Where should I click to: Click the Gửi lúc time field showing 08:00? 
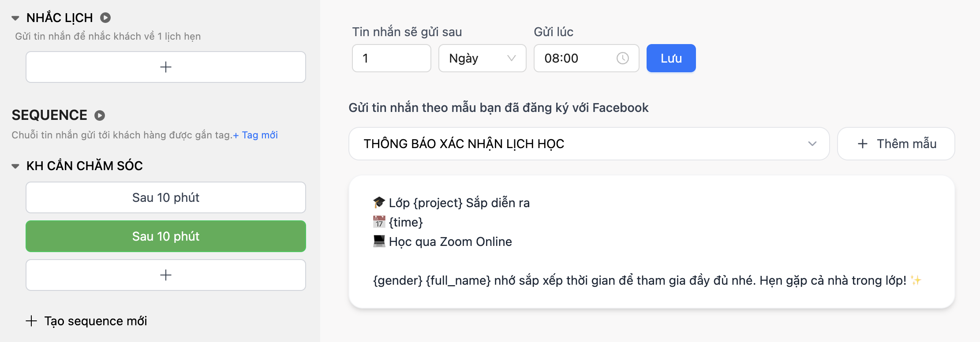[587, 58]
